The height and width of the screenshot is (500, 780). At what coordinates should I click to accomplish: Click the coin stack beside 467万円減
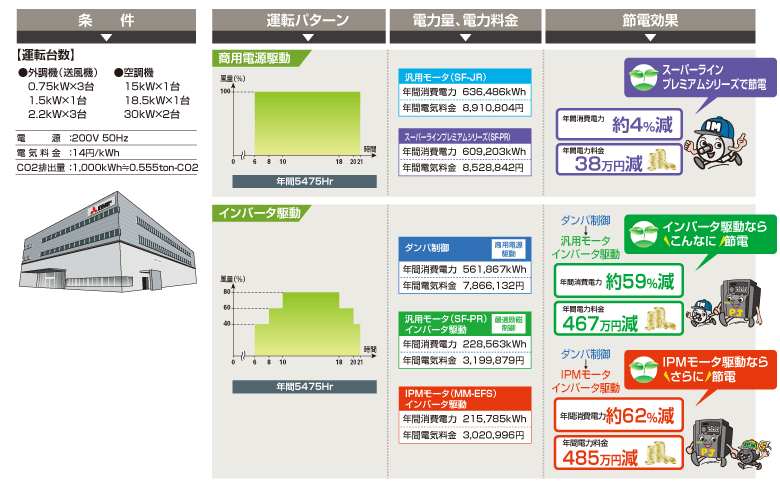click(x=661, y=319)
